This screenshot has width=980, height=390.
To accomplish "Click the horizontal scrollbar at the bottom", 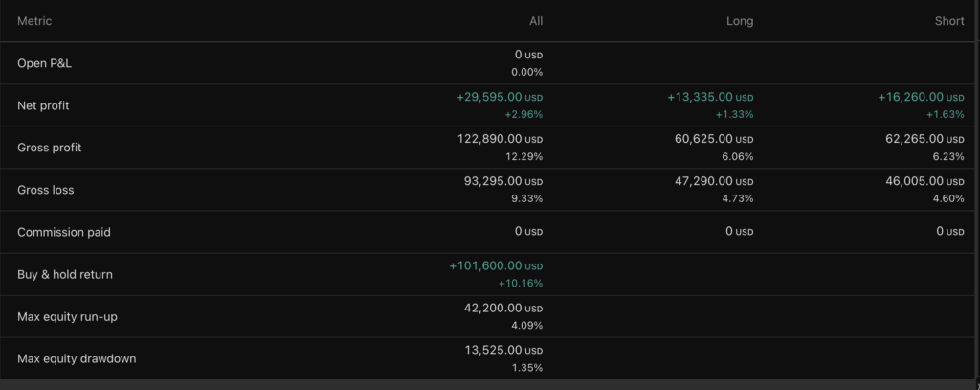I will click(479, 384).
